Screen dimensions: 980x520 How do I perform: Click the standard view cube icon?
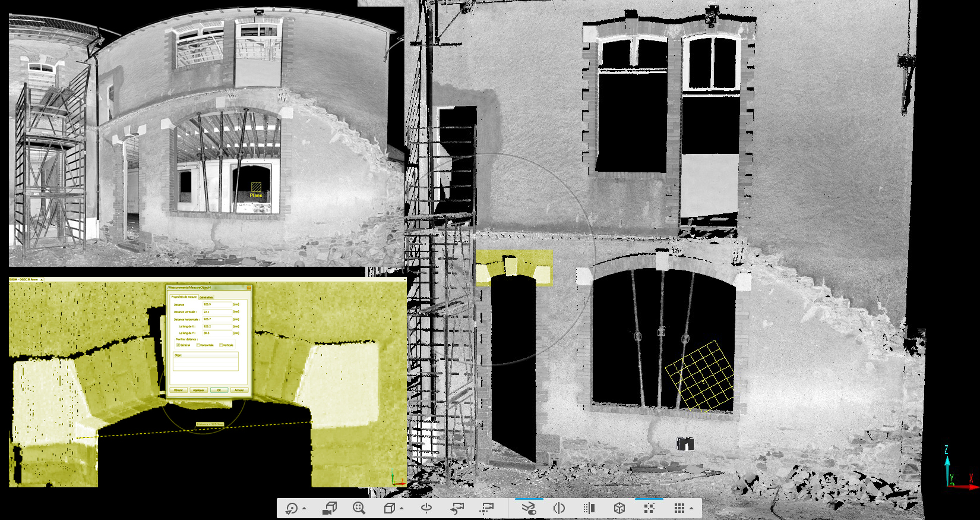389,509
